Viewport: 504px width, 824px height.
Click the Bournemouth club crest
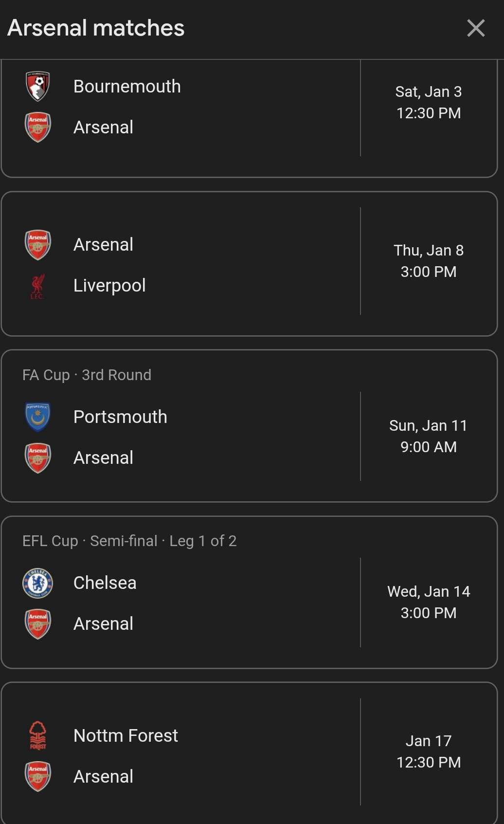coord(38,86)
